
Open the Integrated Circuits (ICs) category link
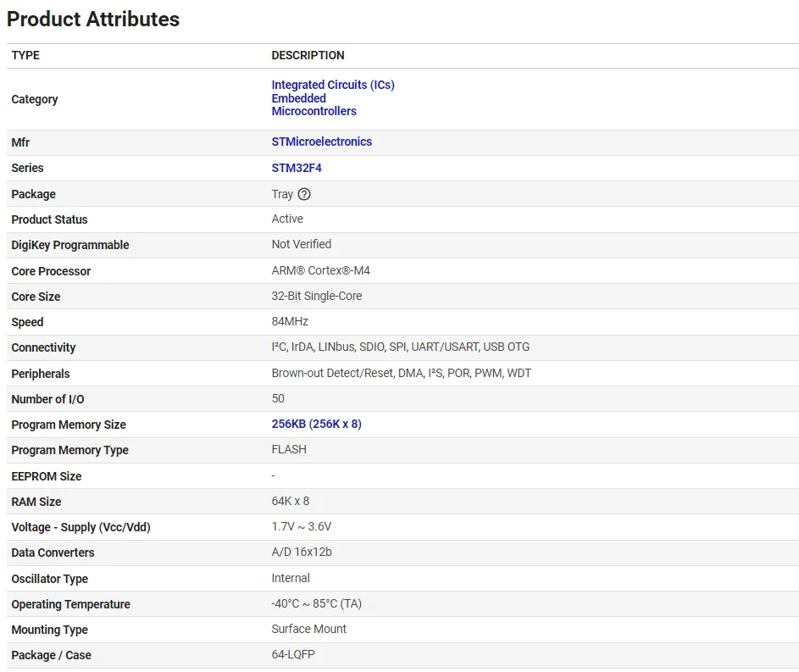(x=333, y=85)
